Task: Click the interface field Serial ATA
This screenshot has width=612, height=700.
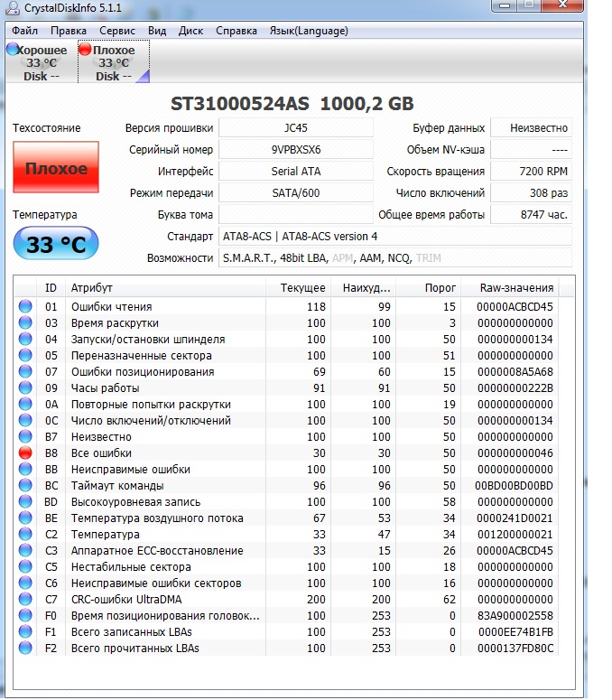Action: pyautogui.click(x=296, y=171)
